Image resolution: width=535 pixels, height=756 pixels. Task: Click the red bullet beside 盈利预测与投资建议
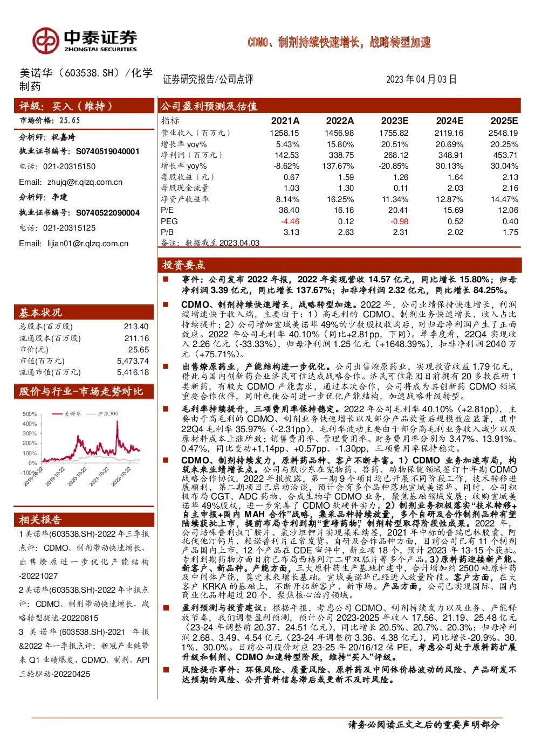click(x=166, y=608)
